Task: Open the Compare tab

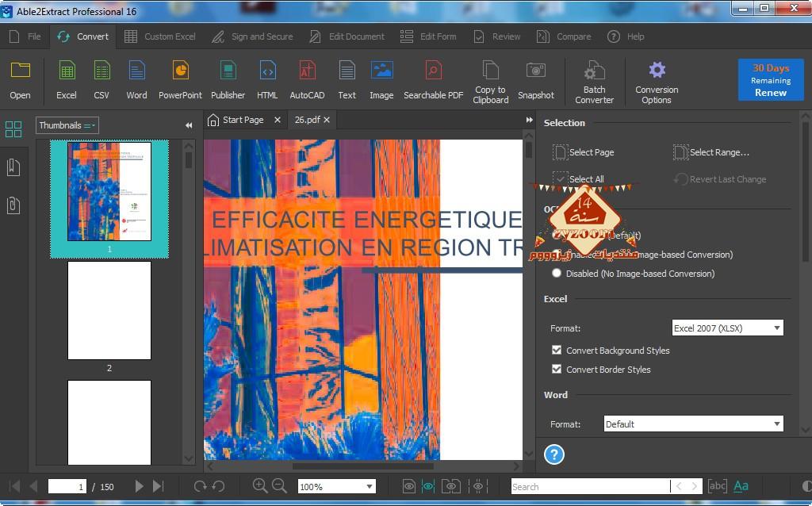Action: click(x=564, y=36)
